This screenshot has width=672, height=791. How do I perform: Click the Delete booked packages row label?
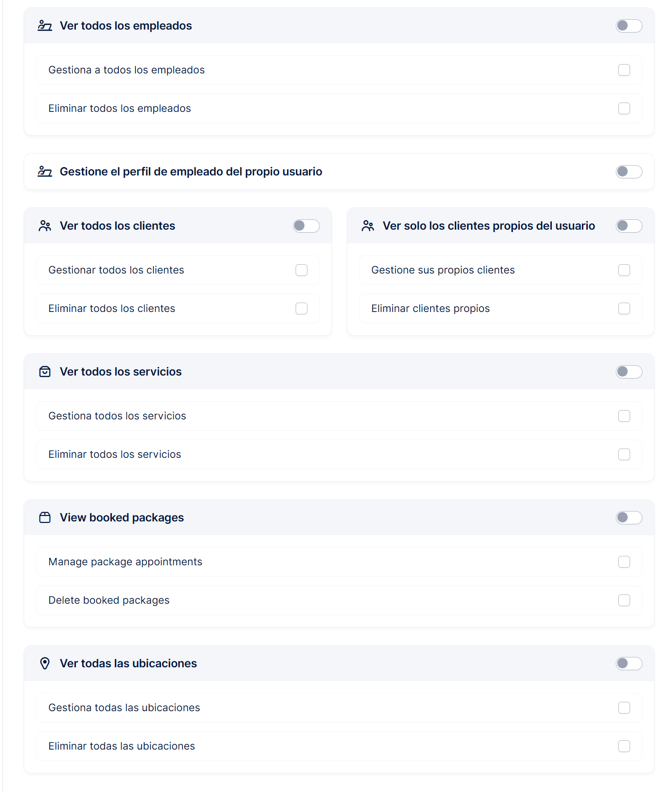coord(109,600)
